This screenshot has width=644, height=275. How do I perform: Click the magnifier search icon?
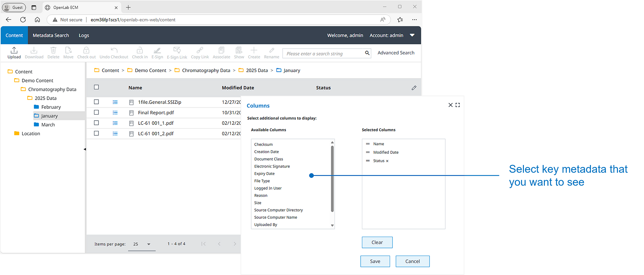click(x=367, y=53)
